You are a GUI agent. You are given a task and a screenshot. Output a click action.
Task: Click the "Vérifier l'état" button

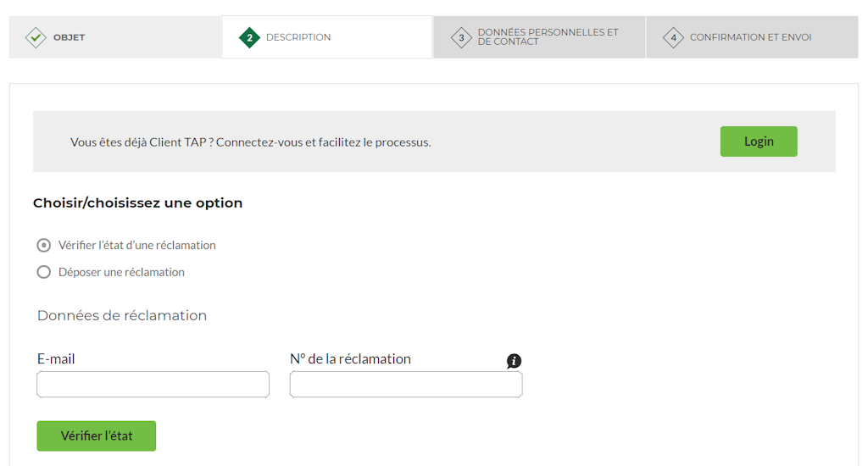[97, 435]
